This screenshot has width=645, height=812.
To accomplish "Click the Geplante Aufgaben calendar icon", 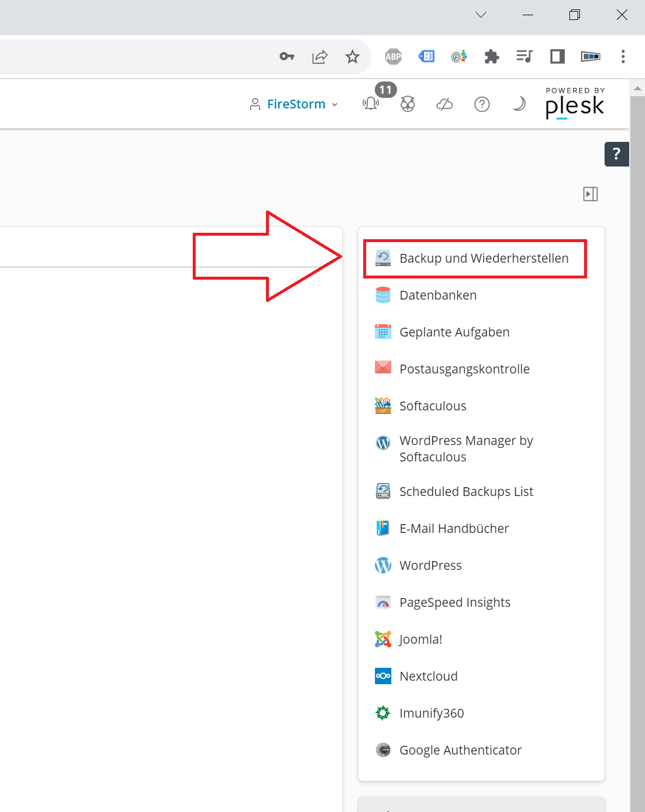I will [x=383, y=332].
